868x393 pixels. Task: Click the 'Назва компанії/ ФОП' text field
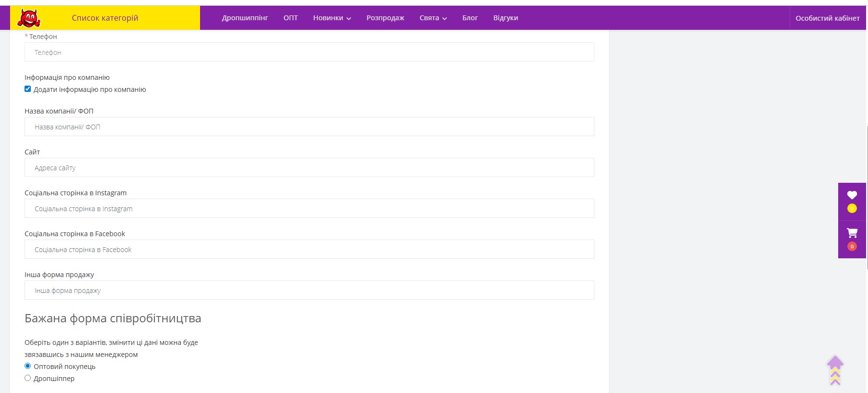(x=309, y=127)
